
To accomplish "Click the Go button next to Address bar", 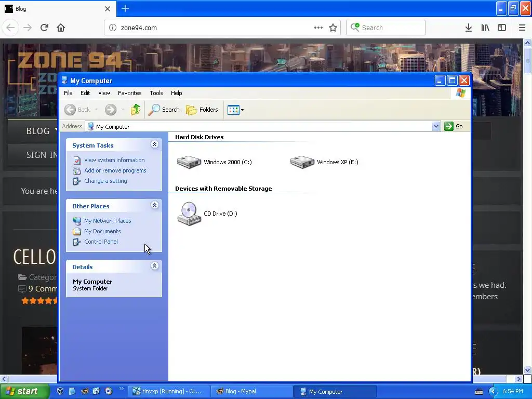I will (454, 126).
